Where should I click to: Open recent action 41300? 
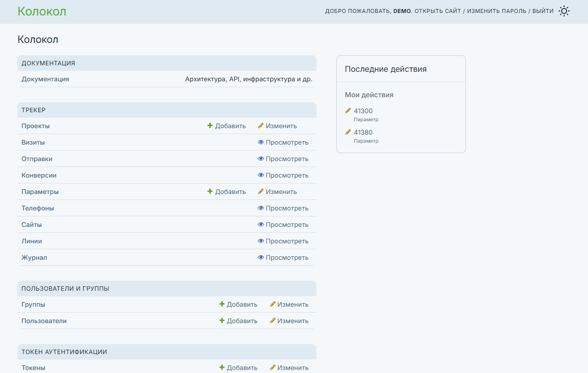point(363,111)
